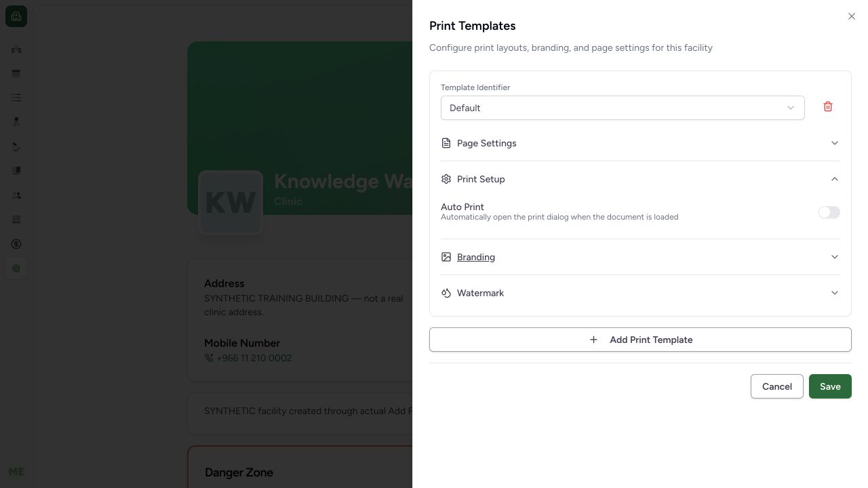Open the calendar icon in the sidebar

(16, 73)
